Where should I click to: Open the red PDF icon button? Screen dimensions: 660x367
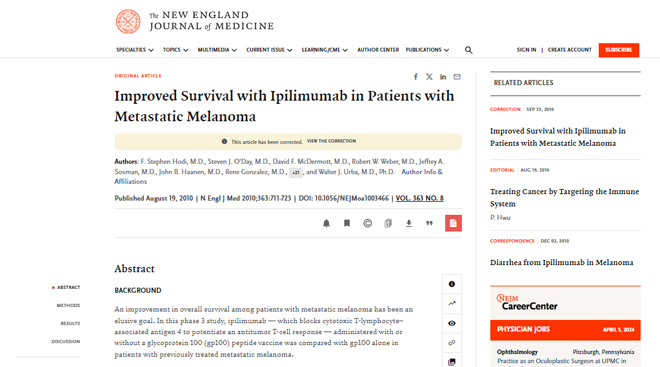click(453, 223)
